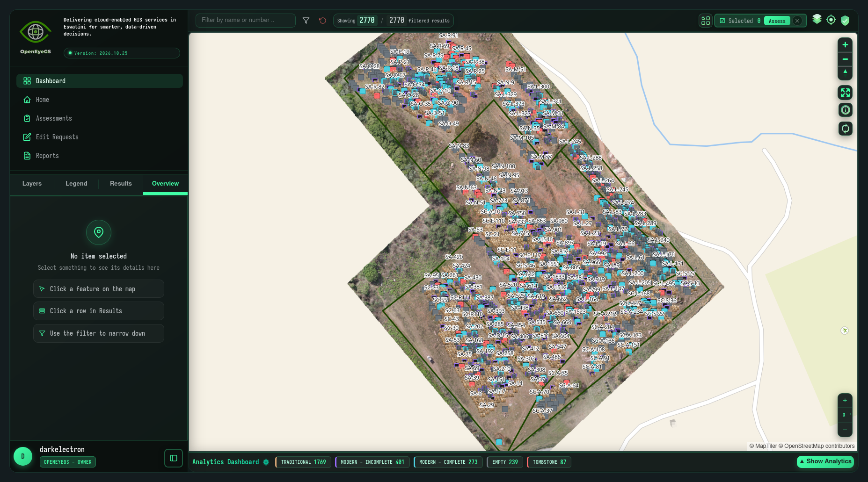Reset map bearing with compass arrow

pos(845,72)
